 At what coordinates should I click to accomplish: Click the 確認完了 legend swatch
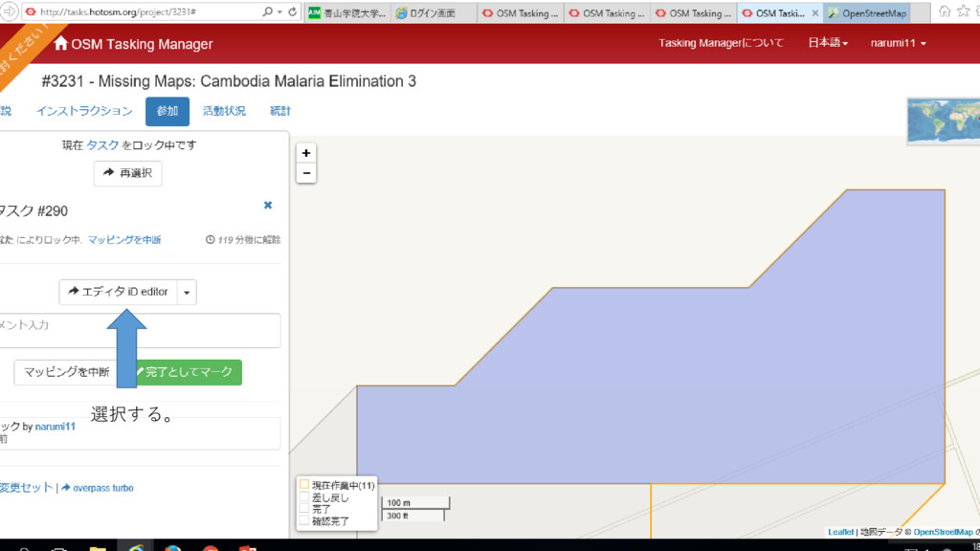coord(304,520)
